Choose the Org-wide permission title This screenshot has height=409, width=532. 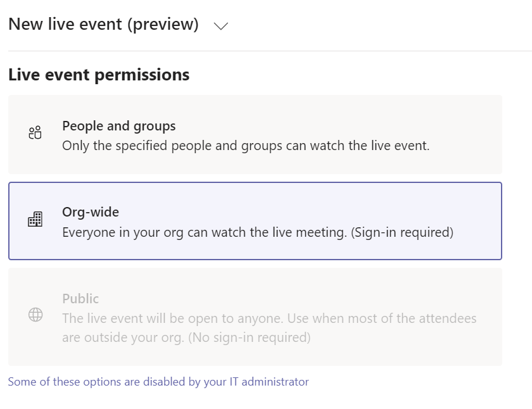[91, 212]
